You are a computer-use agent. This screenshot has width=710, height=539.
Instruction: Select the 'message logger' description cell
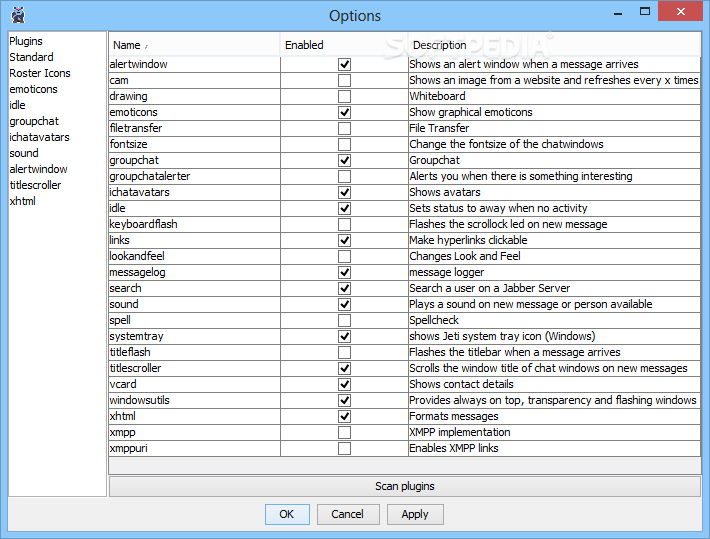coord(554,272)
